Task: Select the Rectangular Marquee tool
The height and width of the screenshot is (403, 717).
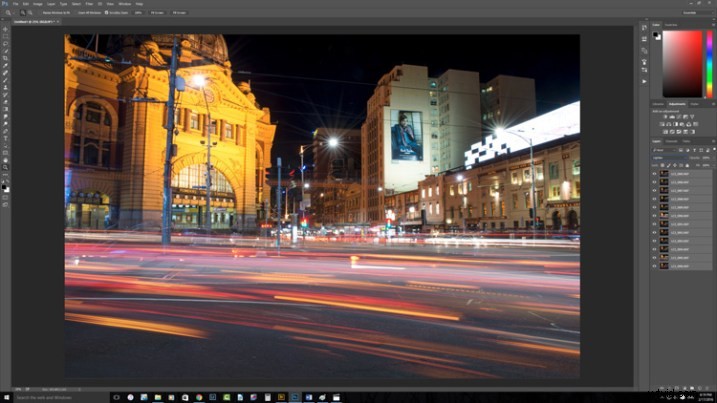Action: pyautogui.click(x=5, y=37)
